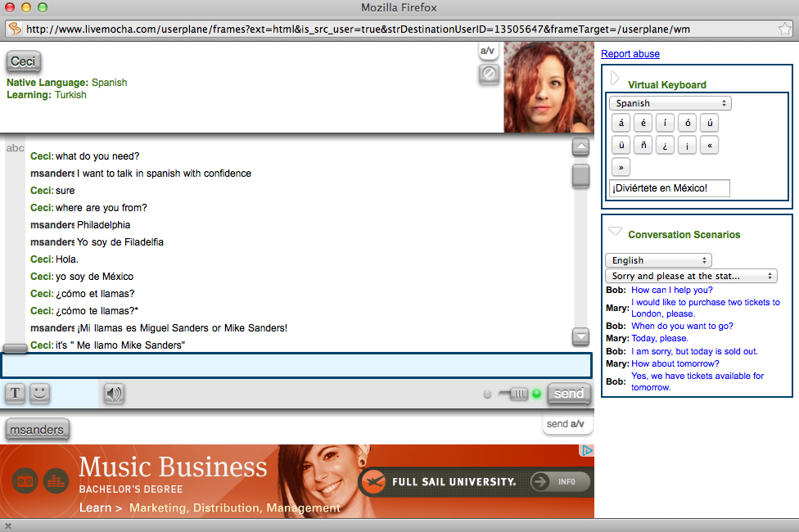This screenshot has width=799, height=532.
Task: Open the scenario selection dropdown
Action: [691, 276]
